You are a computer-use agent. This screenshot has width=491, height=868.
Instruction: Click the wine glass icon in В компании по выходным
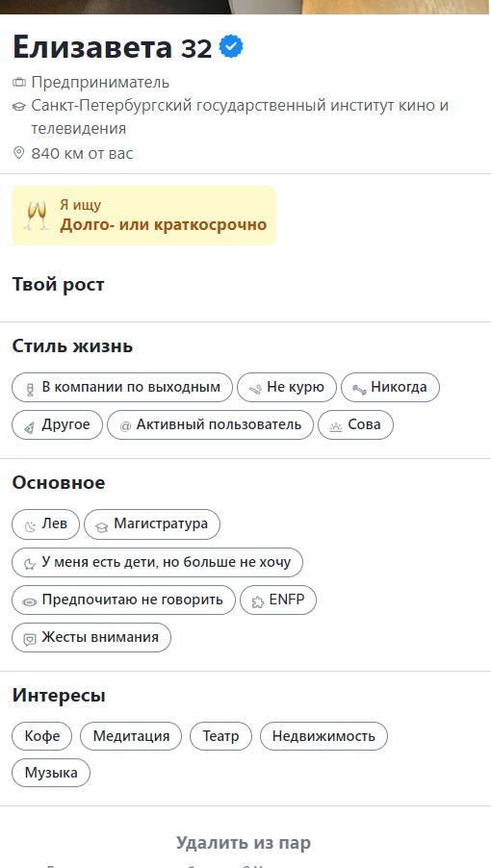click(31, 389)
